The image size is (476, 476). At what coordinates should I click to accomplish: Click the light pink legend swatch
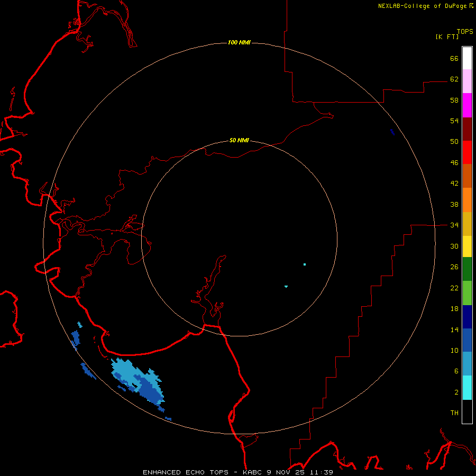click(x=467, y=81)
